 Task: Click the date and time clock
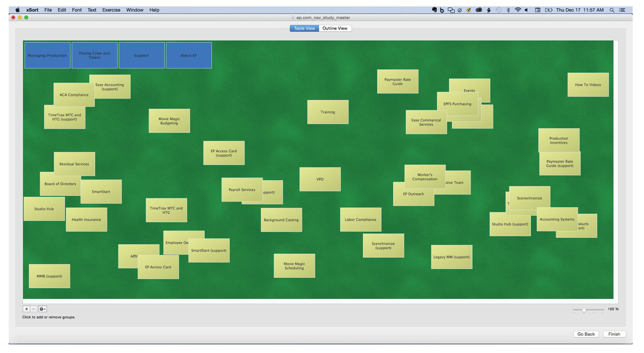pos(580,10)
